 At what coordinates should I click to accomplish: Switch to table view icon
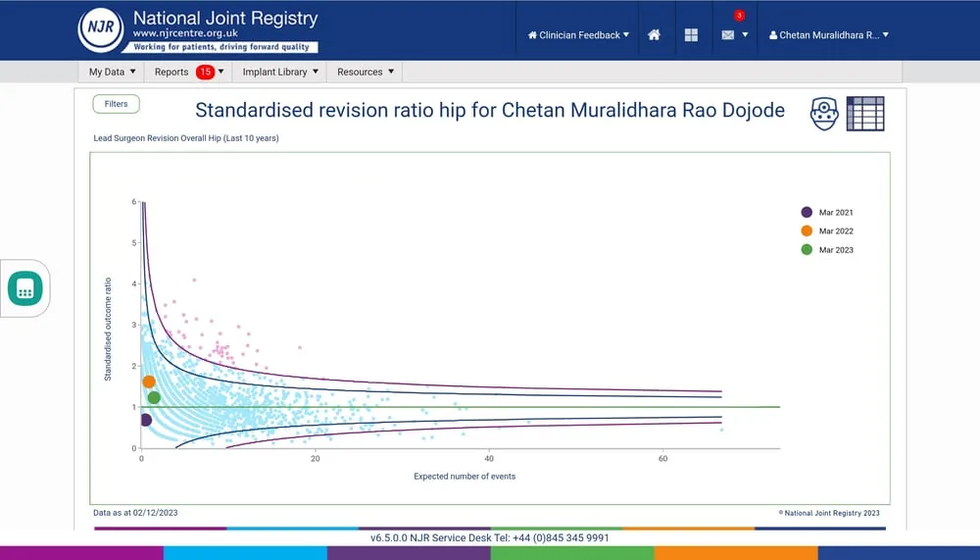pos(865,114)
